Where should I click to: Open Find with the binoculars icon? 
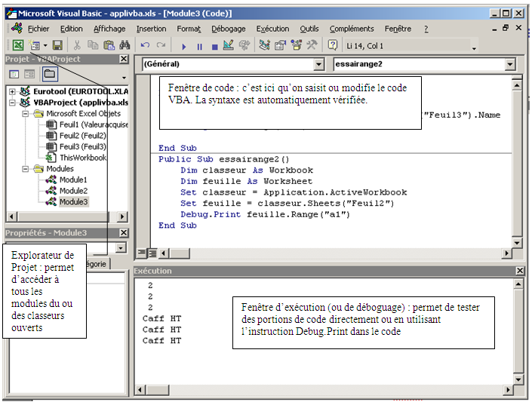[125, 45]
